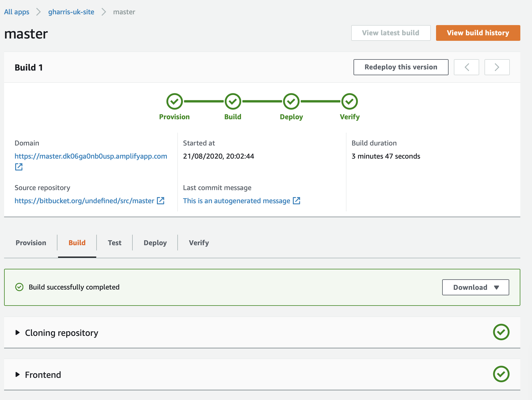
Task: Open the All apps breadcrumb link
Action: [x=17, y=12]
